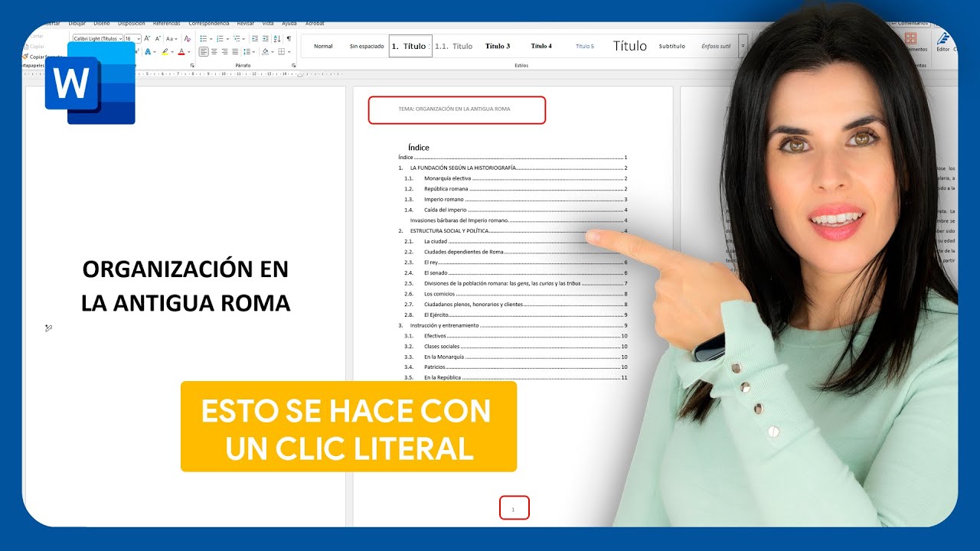Open the numbering style dropdown arrow

(227, 38)
